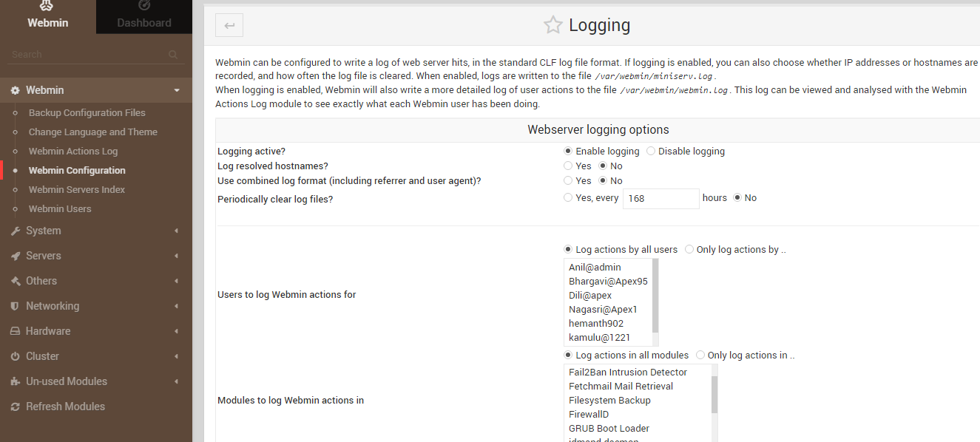The image size is (980, 442).
Task: Choose Only log actions by specific users
Action: (x=688, y=249)
